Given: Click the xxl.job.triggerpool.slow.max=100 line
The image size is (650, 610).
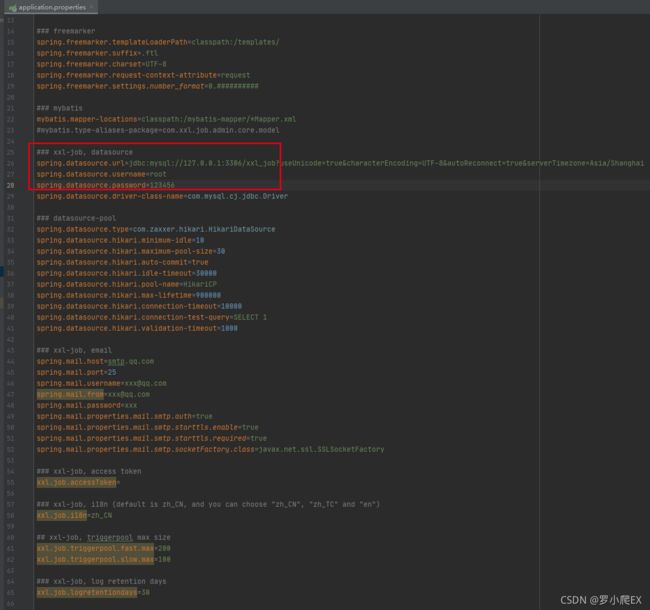Looking at the screenshot, I should 103,559.
